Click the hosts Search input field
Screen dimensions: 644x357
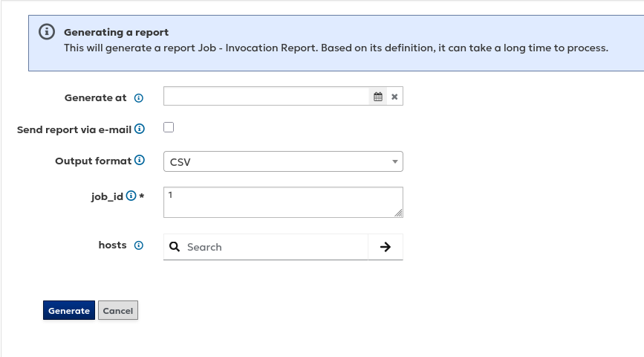pyautogui.click(x=275, y=247)
